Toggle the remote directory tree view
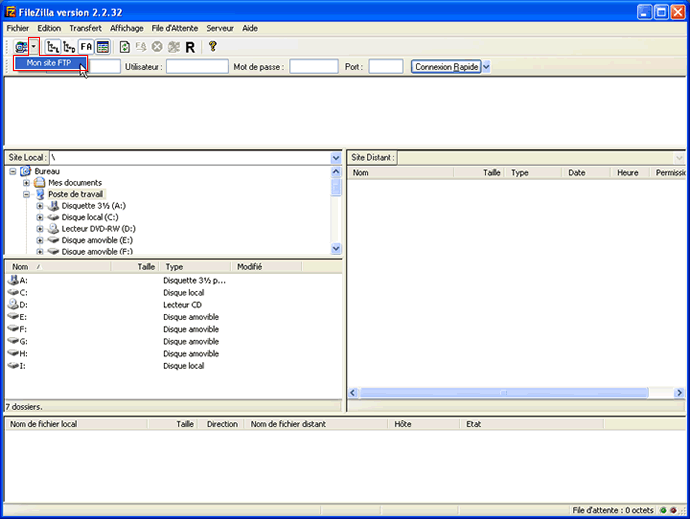 coord(69,47)
